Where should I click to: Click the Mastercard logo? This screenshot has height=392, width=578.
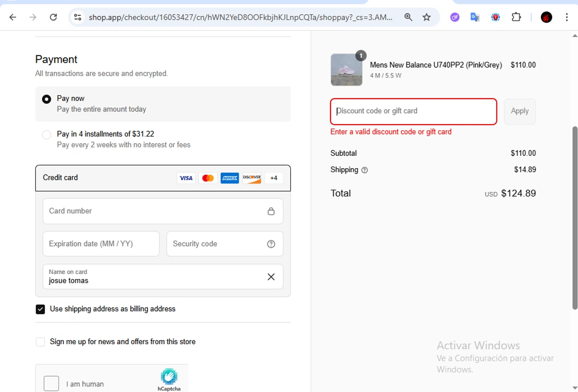[x=208, y=178]
